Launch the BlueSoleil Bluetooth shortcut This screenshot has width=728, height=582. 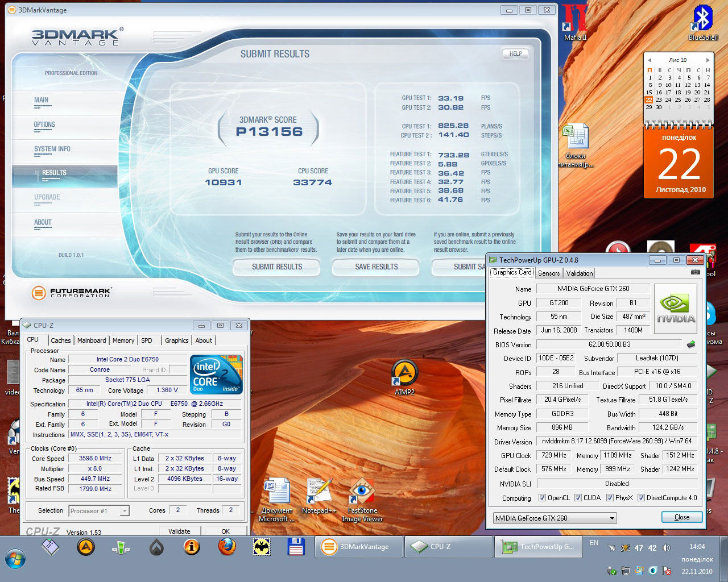tap(703, 22)
